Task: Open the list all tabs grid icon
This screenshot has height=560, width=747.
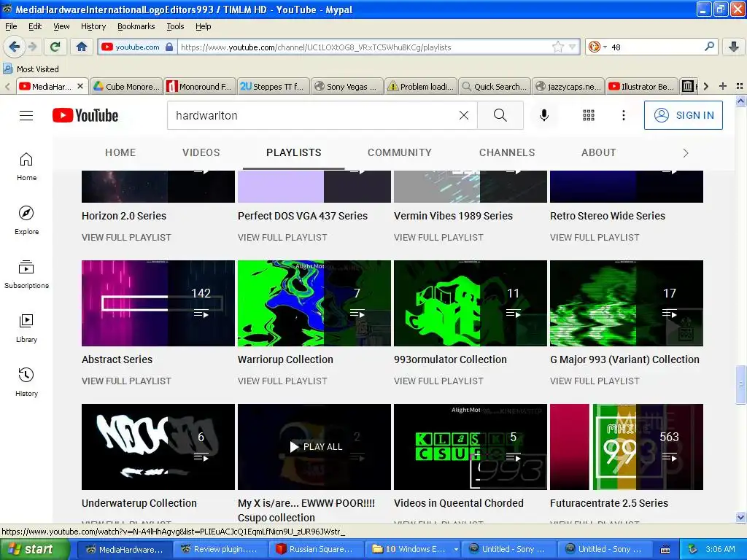Action: tap(740, 86)
